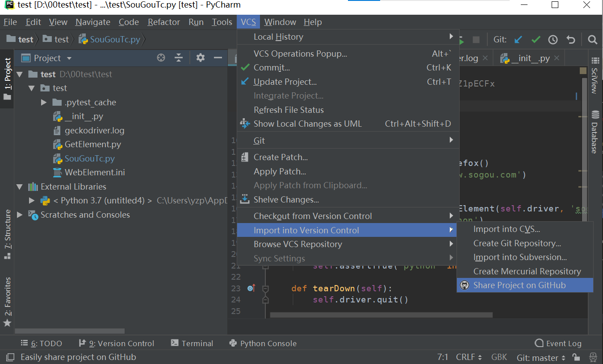The image size is (603, 364).
Task: Toggle the 7: Structure tool window stripe button
Action: (7, 235)
